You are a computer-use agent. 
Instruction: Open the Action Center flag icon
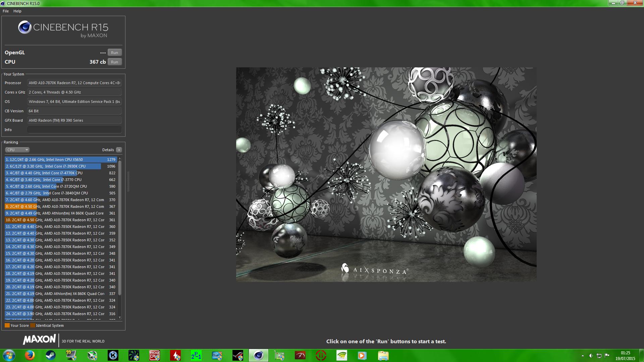607,356
